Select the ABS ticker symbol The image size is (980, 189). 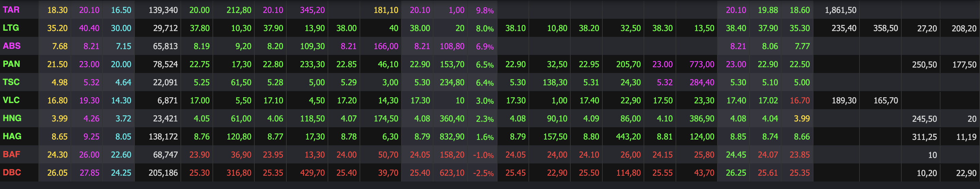click(12, 46)
